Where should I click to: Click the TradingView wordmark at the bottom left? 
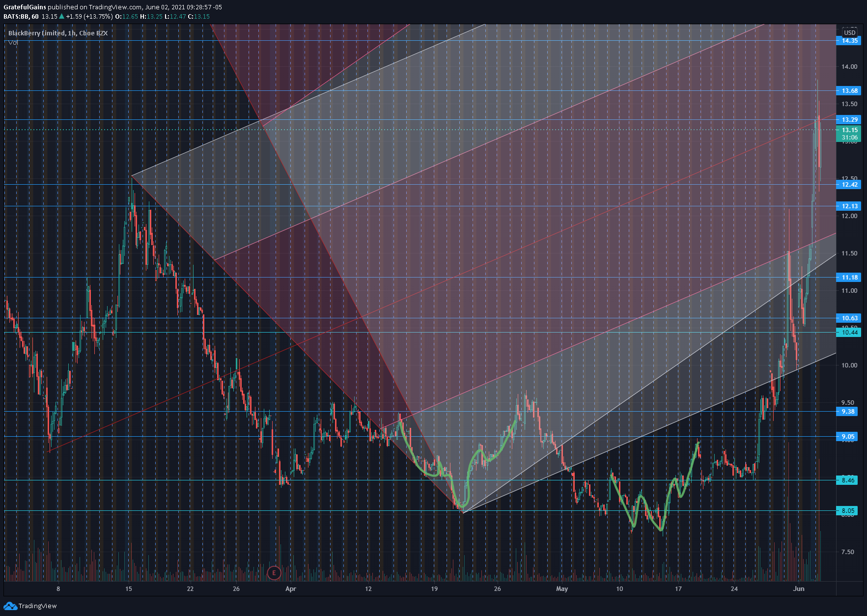37,606
